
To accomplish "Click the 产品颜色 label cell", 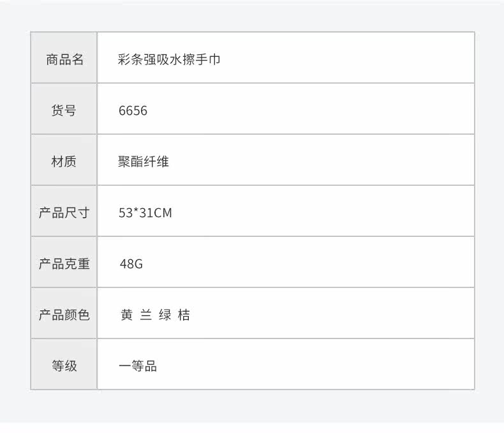I will coord(64,314).
